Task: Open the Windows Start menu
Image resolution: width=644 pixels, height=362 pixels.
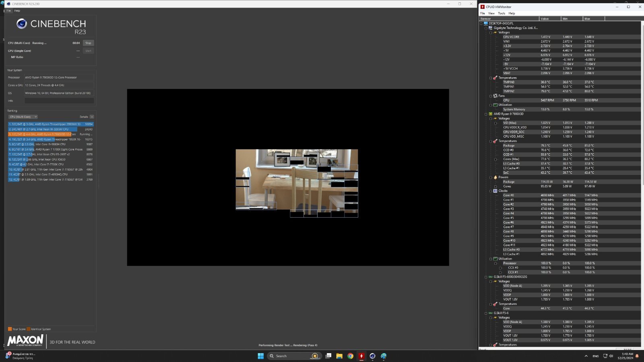Action: [261, 356]
